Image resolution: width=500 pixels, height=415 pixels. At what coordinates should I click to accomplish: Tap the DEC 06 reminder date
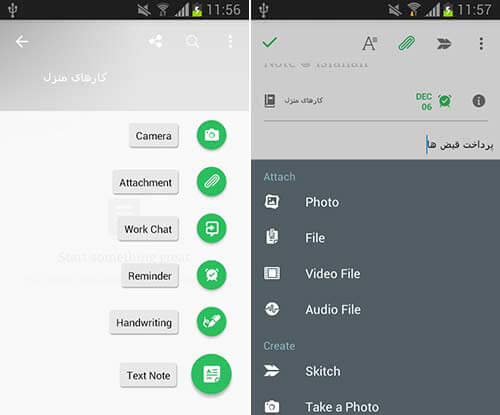424,102
